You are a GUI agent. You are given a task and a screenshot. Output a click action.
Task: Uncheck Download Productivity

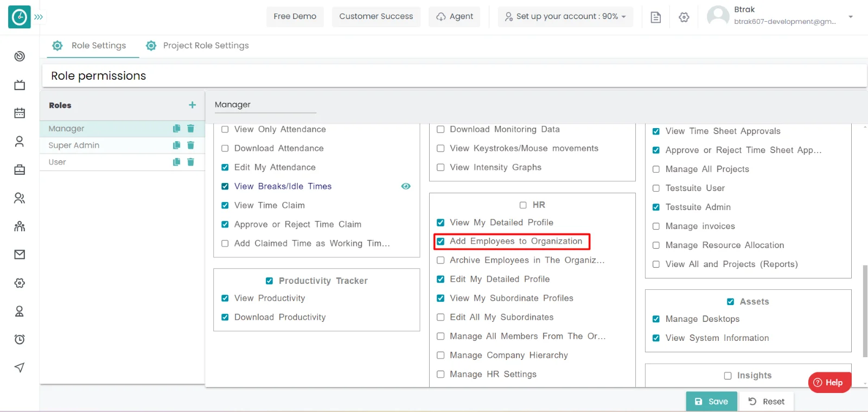(x=225, y=317)
